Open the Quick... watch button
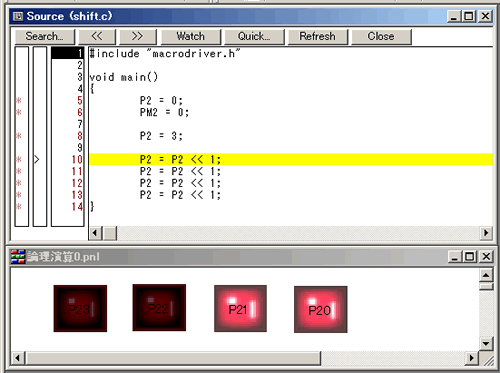 [254, 36]
